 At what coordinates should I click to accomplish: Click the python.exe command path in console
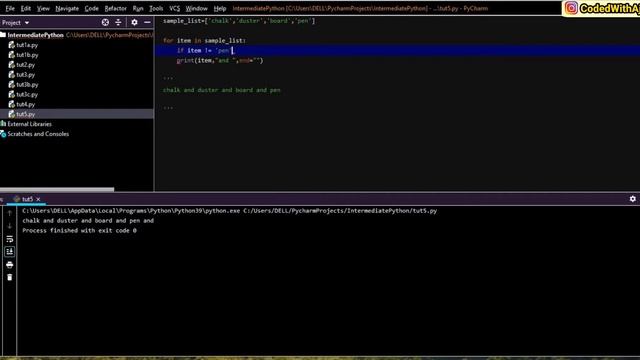[131, 211]
